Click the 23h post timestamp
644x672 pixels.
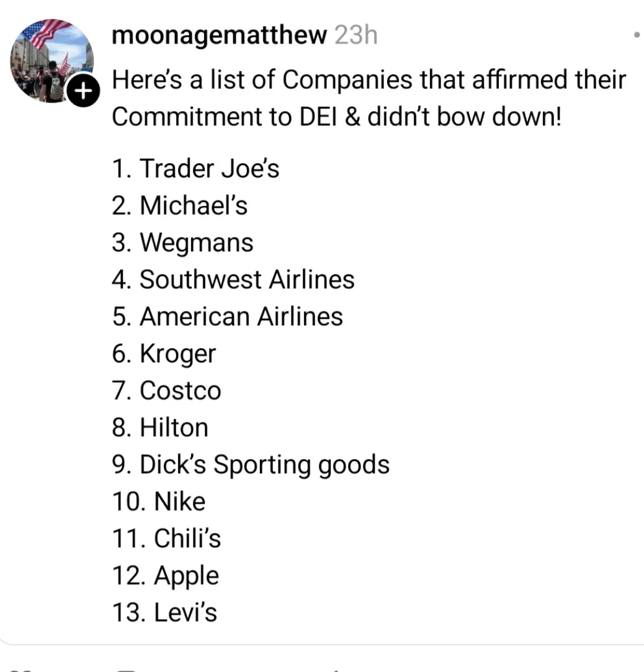[x=356, y=35]
